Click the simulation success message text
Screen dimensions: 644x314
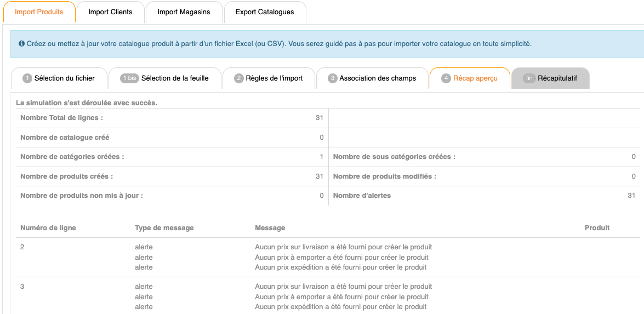point(87,103)
